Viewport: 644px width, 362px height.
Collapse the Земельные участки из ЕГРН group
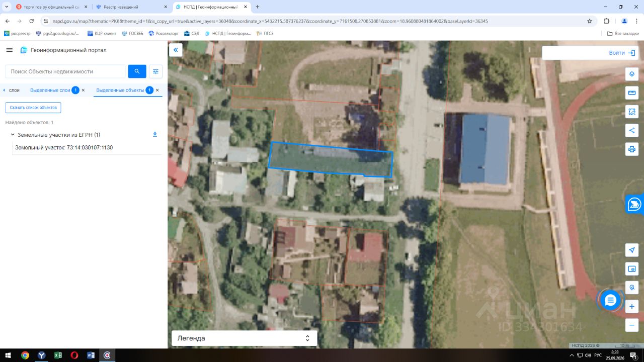tap(13, 135)
